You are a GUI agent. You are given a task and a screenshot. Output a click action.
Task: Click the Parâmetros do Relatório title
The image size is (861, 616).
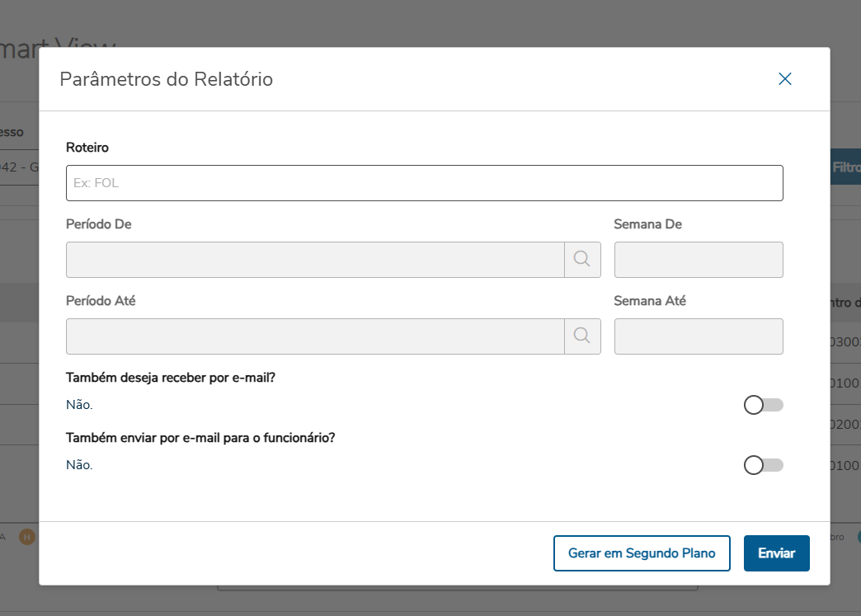(166, 79)
